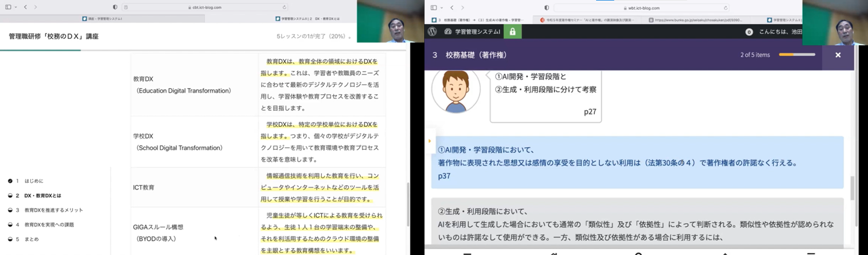Click the presenter webcam thumbnail over the right window
868x255 pixels.
(835, 23)
